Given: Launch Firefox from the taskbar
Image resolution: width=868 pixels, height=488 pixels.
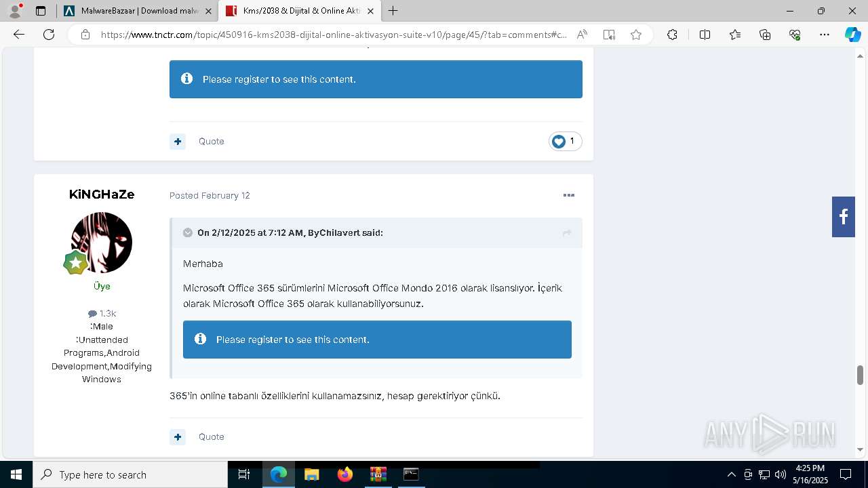Looking at the screenshot, I should pyautogui.click(x=345, y=474).
